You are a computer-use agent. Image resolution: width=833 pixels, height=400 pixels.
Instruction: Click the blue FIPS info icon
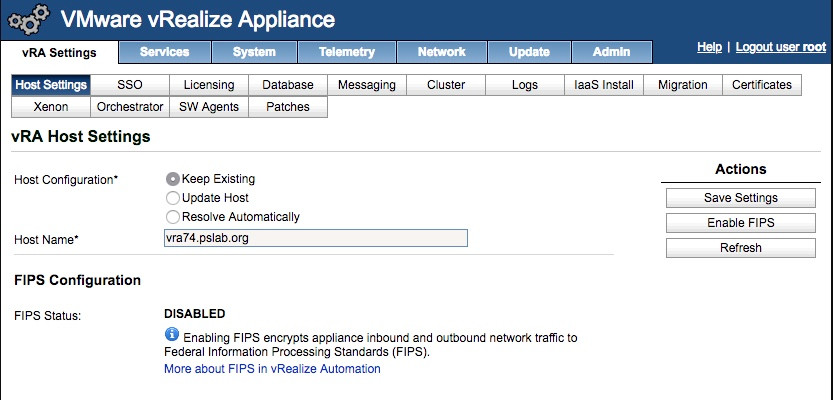[x=172, y=334]
